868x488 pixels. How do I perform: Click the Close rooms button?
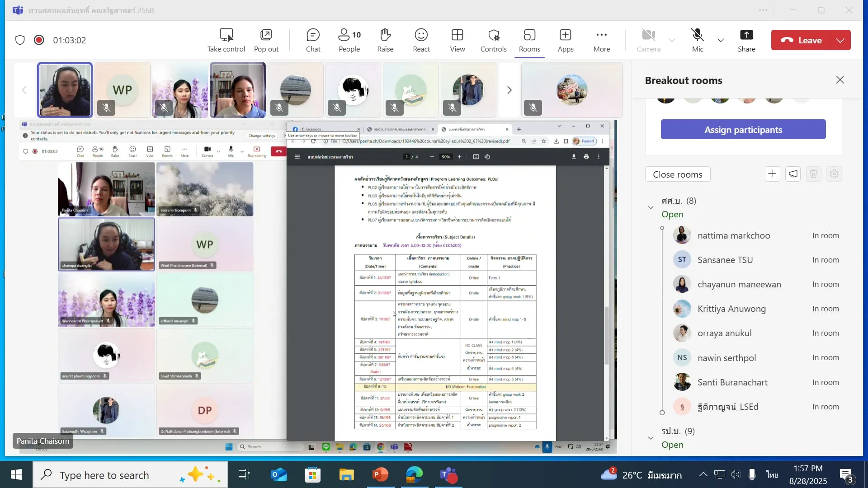677,174
